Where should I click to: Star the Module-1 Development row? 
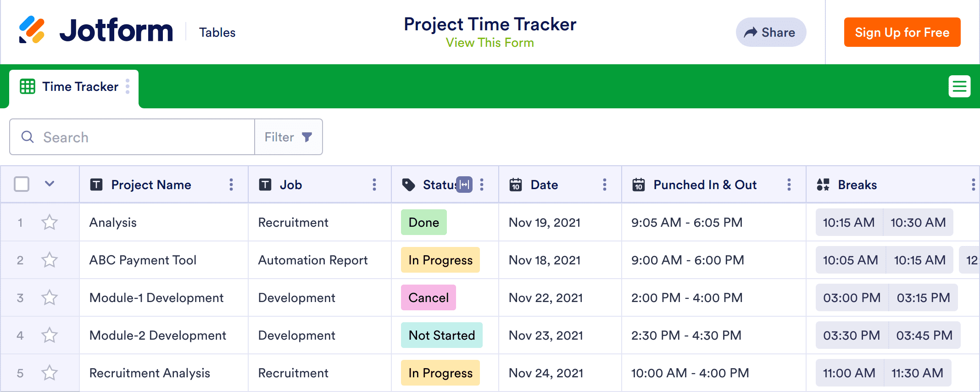50,298
